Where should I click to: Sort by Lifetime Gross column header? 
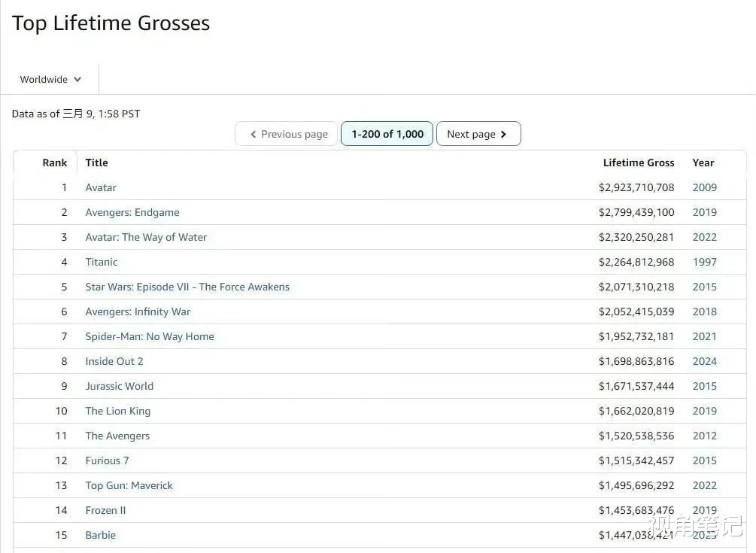pyautogui.click(x=639, y=163)
